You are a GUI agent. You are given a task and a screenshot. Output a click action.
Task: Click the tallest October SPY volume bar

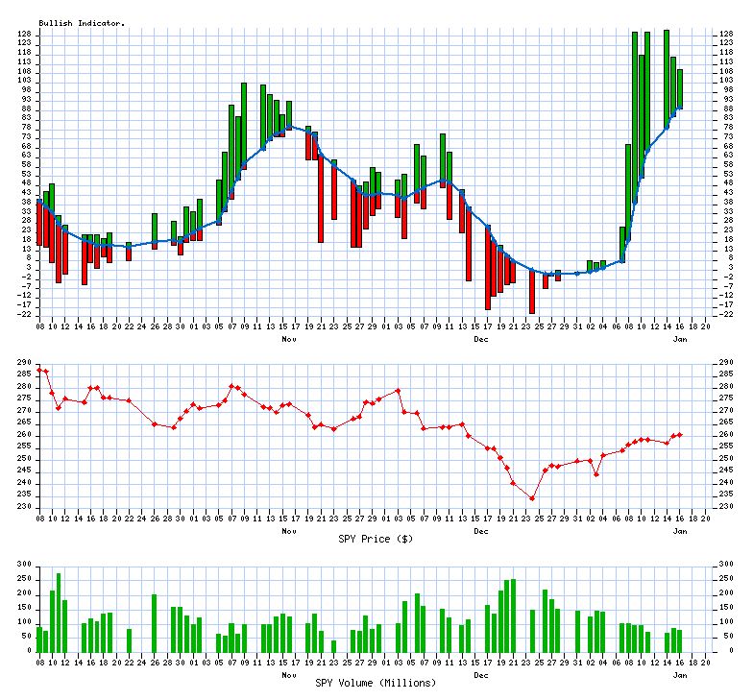coord(59,612)
